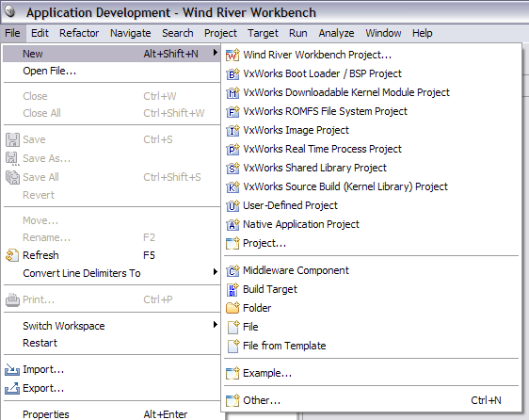Click the Shared Library project icon
This screenshot has width=529, height=420.
click(x=232, y=168)
